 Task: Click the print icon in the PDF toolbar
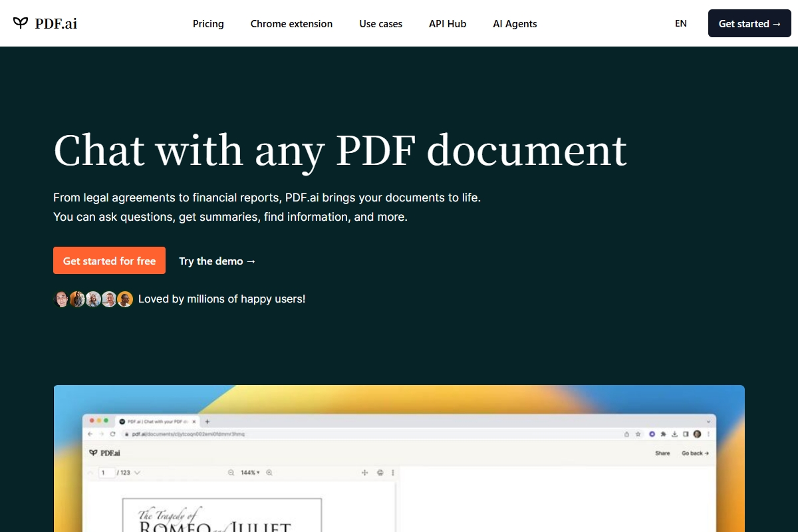[x=380, y=472]
